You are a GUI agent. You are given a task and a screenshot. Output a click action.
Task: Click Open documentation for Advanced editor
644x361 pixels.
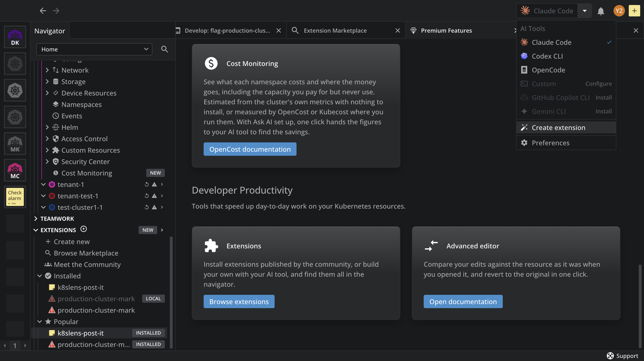click(x=463, y=301)
